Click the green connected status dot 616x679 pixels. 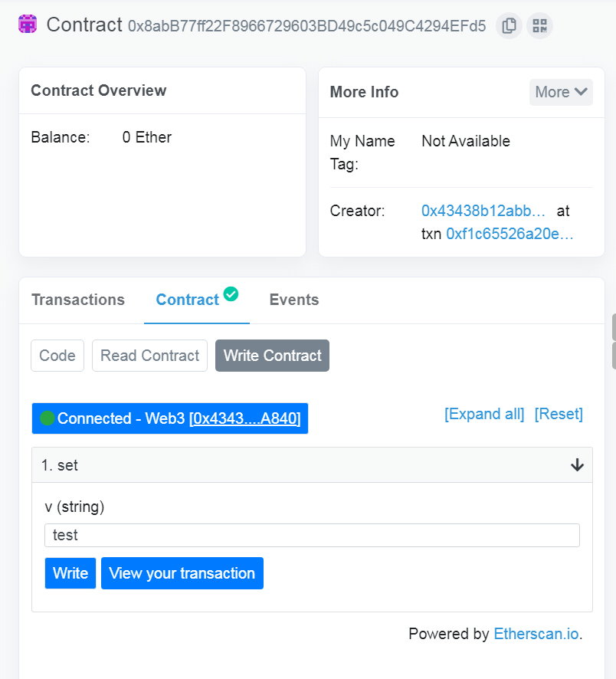coord(48,418)
